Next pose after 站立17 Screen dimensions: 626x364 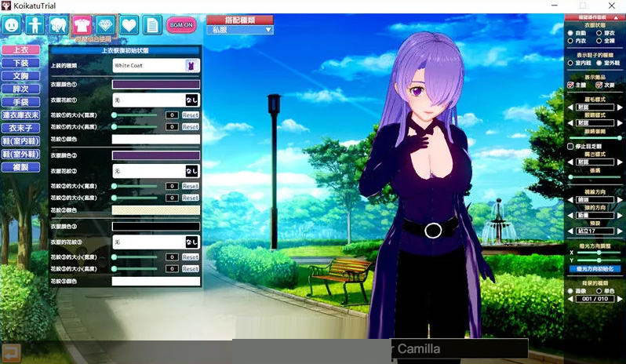[619, 231]
